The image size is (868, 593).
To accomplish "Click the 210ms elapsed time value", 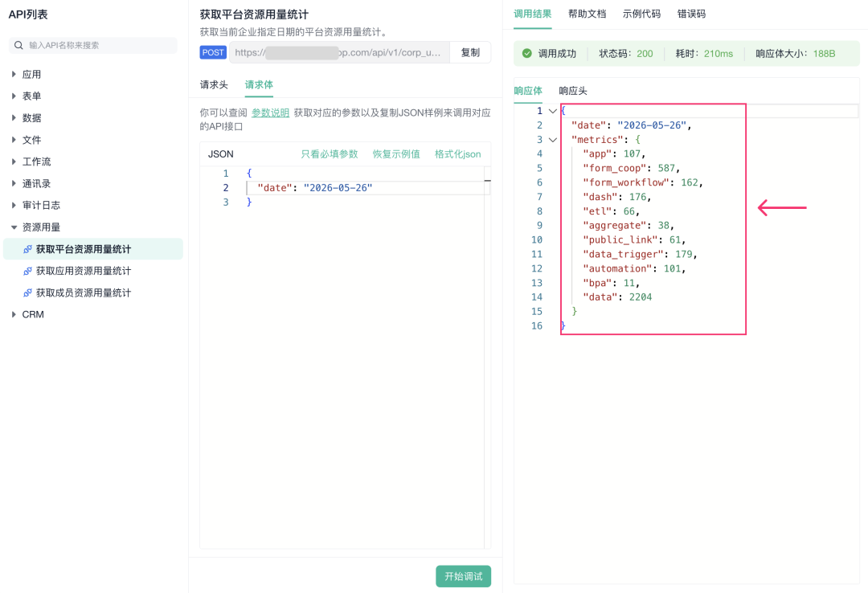I will [719, 54].
